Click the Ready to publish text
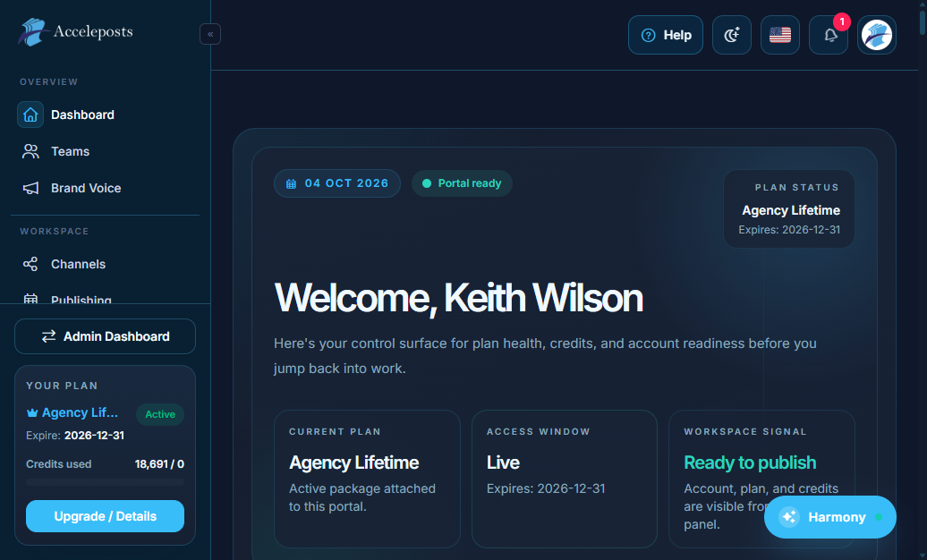 click(750, 462)
